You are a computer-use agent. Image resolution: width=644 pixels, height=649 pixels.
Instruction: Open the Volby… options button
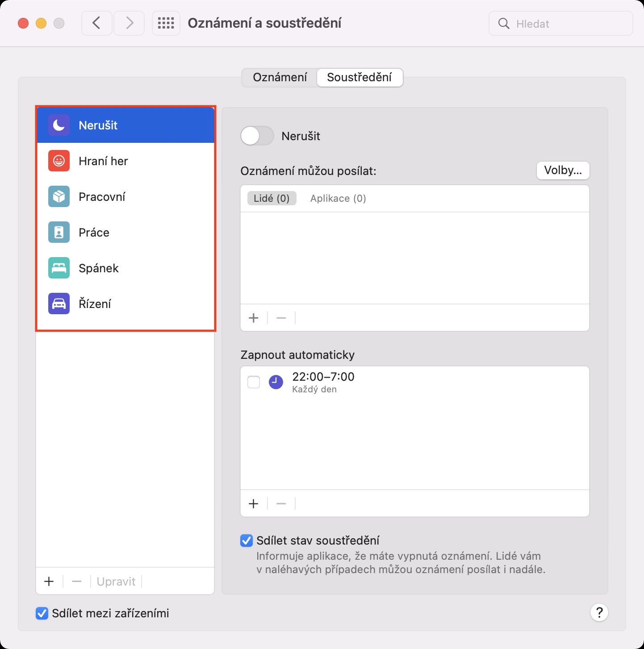click(x=563, y=171)
